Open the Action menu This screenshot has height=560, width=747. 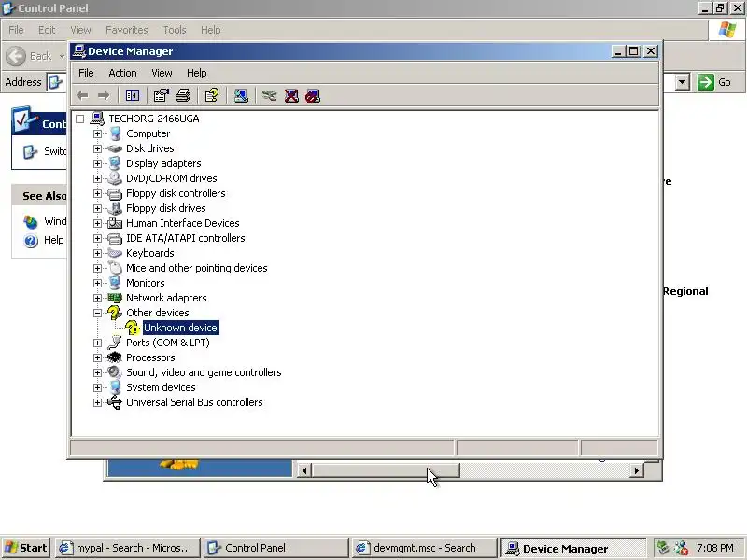click(122, 73)
